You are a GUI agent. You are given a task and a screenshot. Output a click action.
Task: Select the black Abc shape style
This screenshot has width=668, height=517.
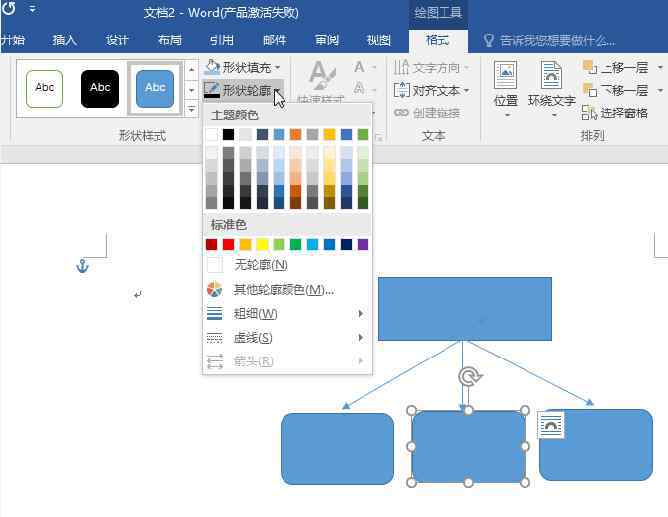[x=100, y=89]
